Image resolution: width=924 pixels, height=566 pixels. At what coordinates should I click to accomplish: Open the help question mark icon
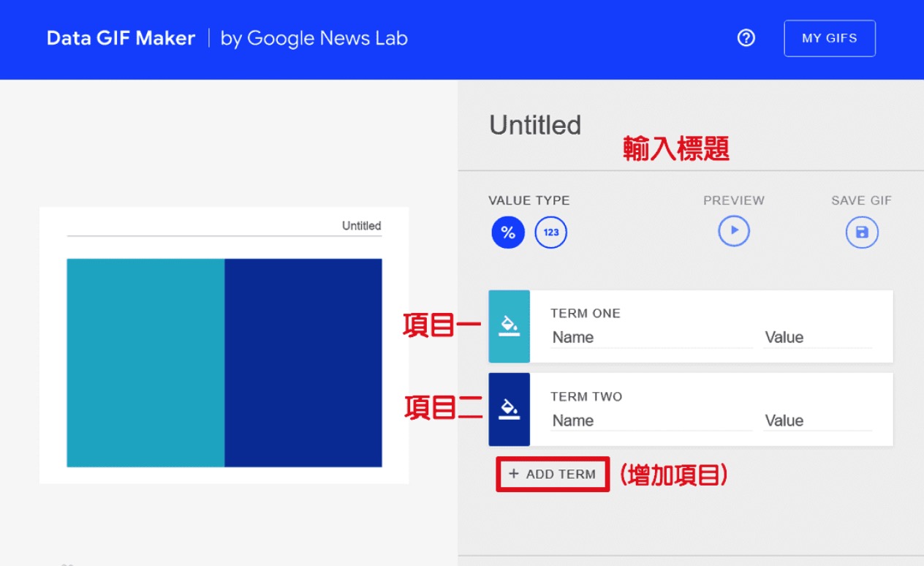[746, 38]
